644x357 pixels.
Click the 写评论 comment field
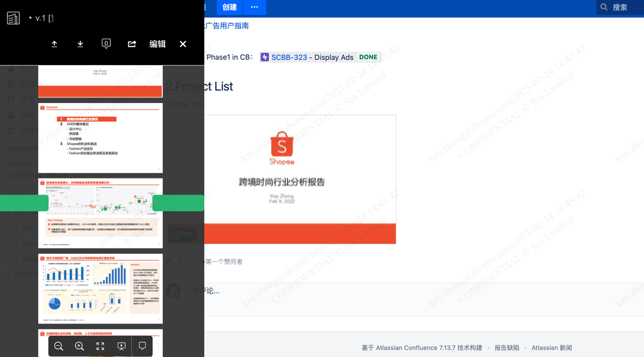[206, 291]
